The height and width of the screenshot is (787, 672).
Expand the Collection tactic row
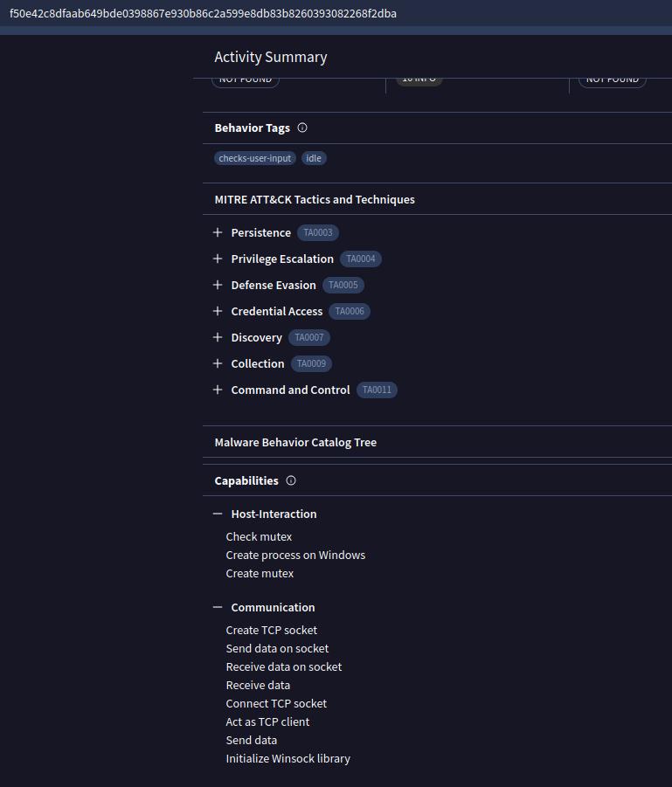[x=218, y=363]
